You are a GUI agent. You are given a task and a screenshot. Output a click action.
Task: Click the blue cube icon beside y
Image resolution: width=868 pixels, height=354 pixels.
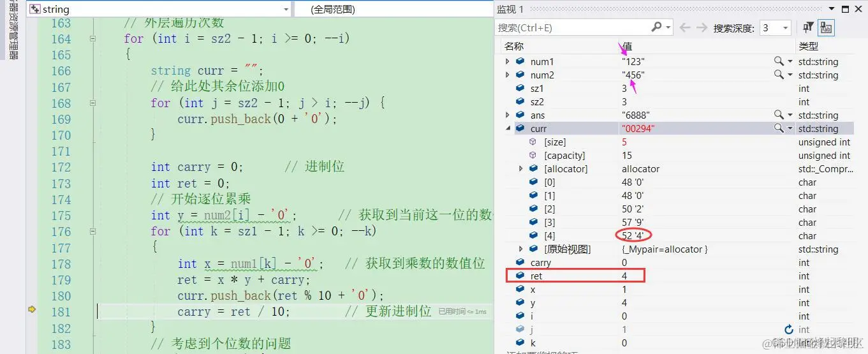(x=520, y=303)
